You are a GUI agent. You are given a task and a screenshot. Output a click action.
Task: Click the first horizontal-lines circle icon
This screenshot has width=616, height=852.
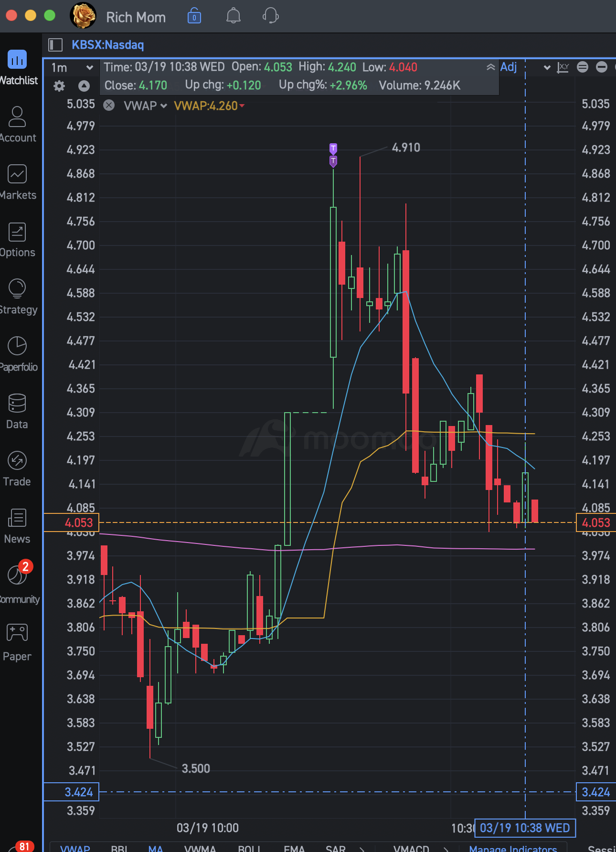[583, 67]
